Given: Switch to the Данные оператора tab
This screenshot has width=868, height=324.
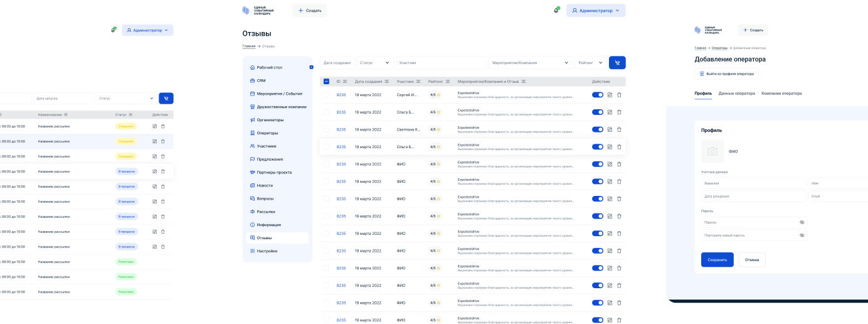Looking at the screenshot, I should pos(736,94).
